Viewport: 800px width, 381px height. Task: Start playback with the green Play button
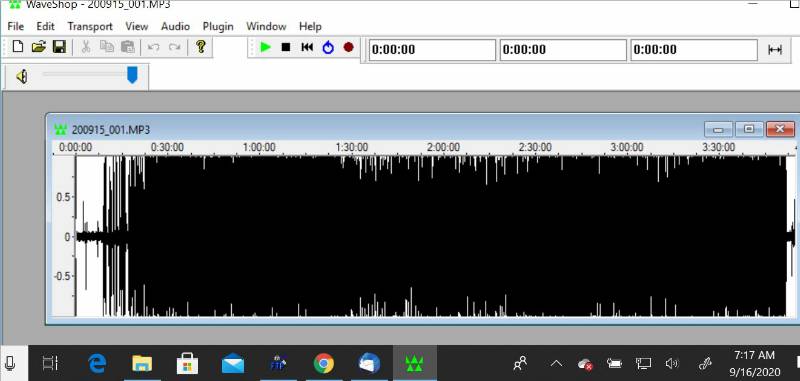pos(265,47)
